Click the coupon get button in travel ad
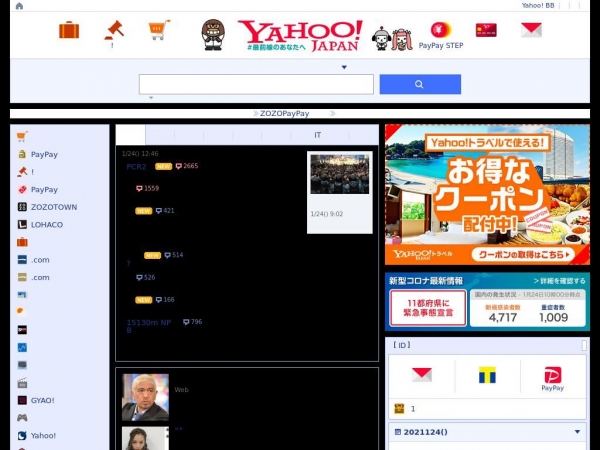The image size is (600, 450). (x=523, y=254)
